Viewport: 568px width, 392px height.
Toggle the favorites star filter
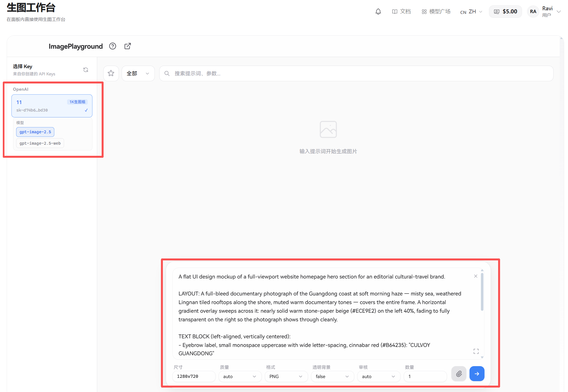111,73
